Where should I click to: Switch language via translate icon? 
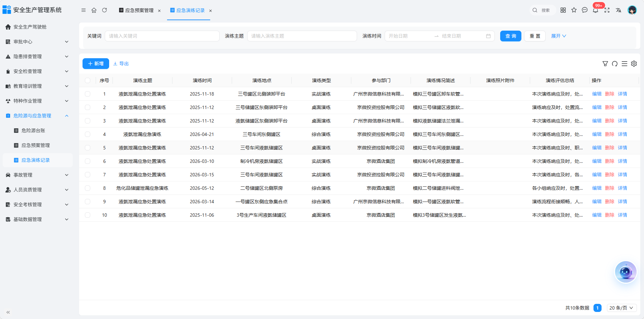tap(618, 10)
